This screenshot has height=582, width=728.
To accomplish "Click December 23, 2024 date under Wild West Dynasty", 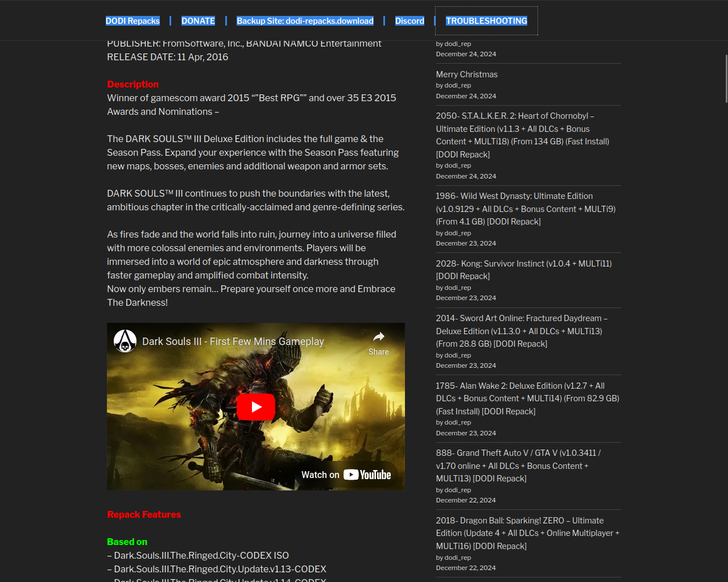I will click(466, 243).
